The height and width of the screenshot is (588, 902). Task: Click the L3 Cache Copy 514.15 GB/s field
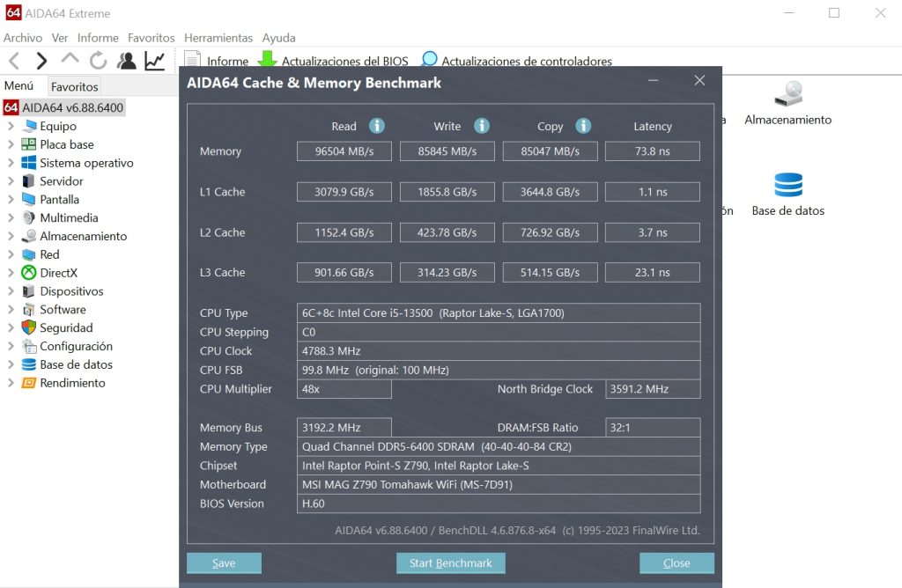550,273
